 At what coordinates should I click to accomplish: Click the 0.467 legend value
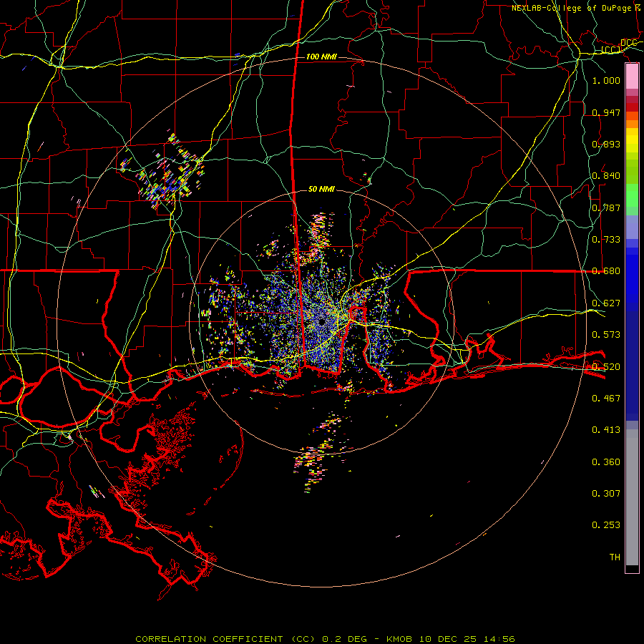[x=606, y=398]
